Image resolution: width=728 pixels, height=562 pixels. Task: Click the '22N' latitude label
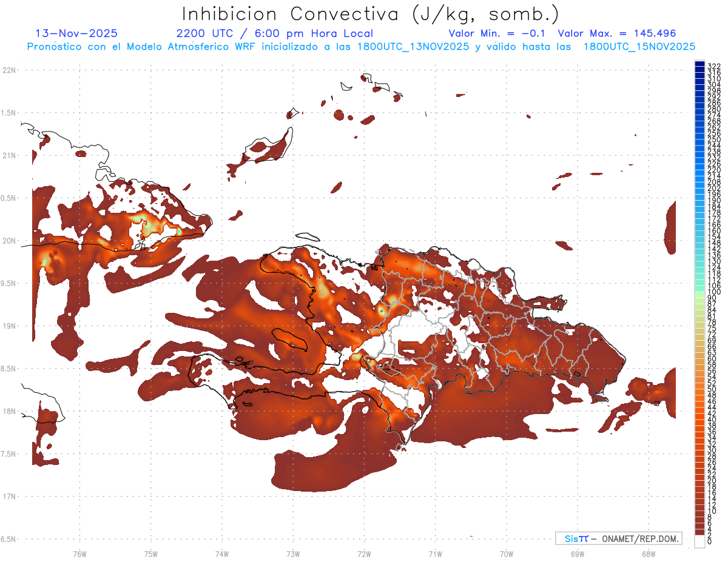10,70
